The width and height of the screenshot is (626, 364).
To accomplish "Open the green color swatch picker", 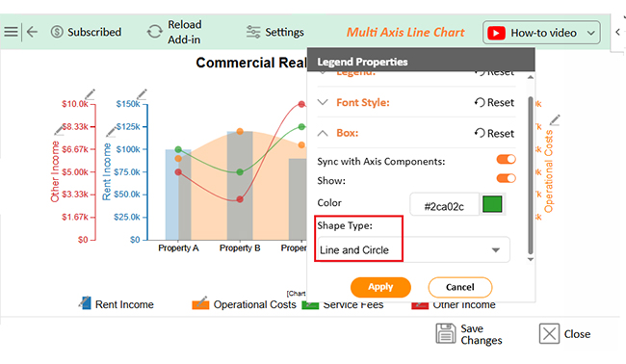I will tap(492, 204).
